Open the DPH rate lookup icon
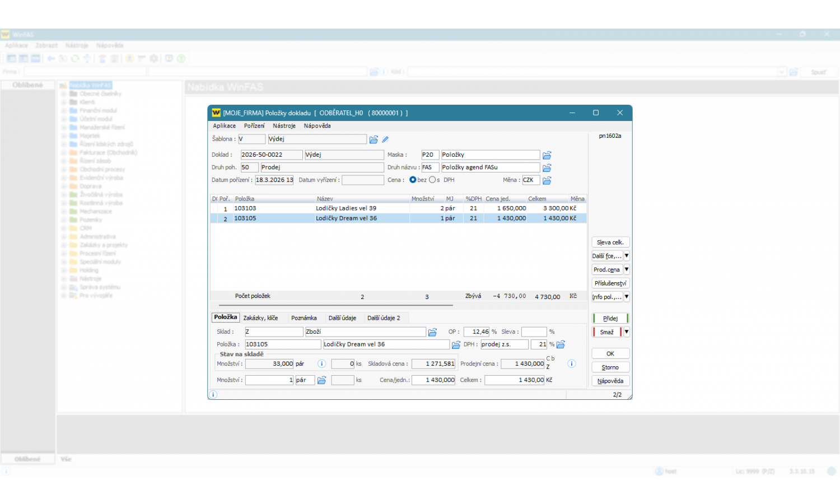 (561, 344)
